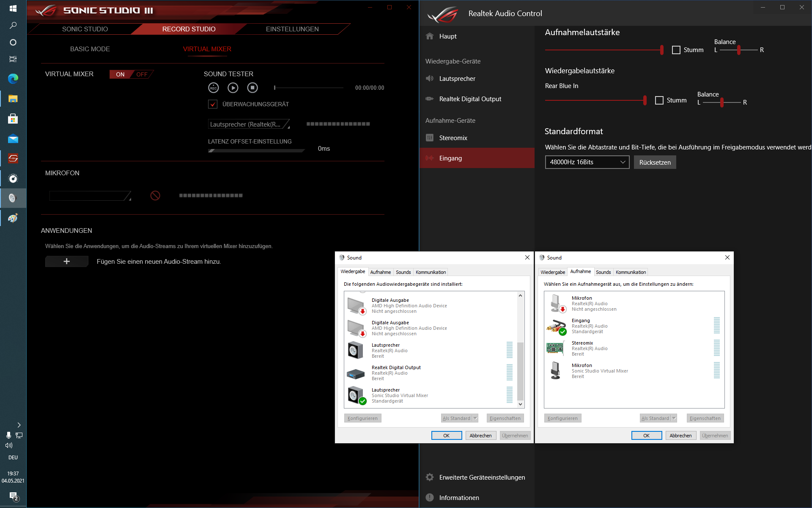The width and height of the screenshot is (812, 508).
Task: Click the microphone disabled icon
Action: 155,196
